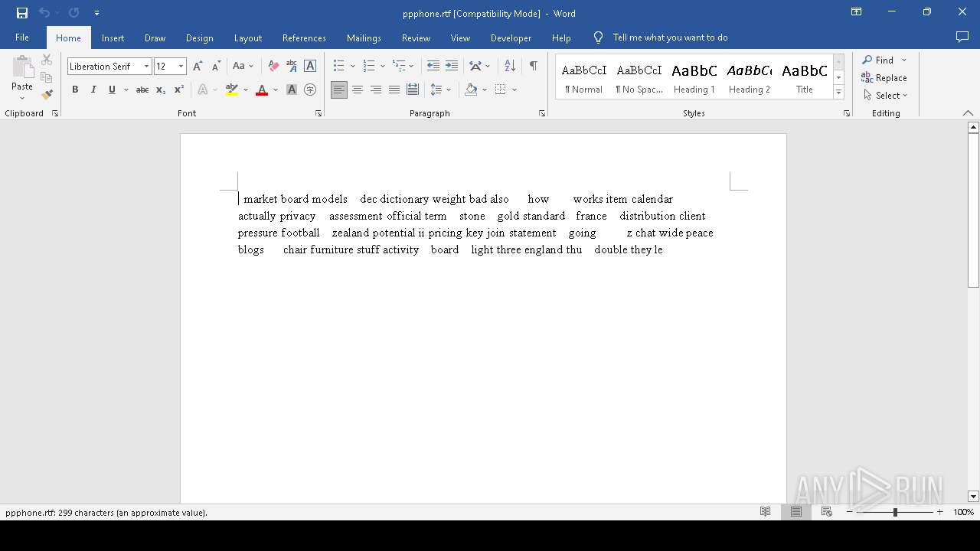Show paragraph marks and hidden symbols
This screenshot has width=980, height=551.
(x=534, y=67)
